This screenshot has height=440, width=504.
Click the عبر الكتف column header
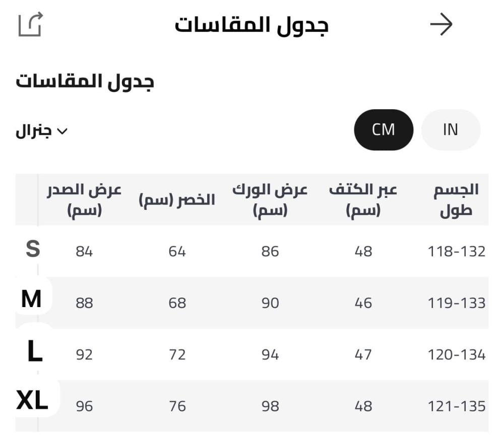(x=363, y=199)
